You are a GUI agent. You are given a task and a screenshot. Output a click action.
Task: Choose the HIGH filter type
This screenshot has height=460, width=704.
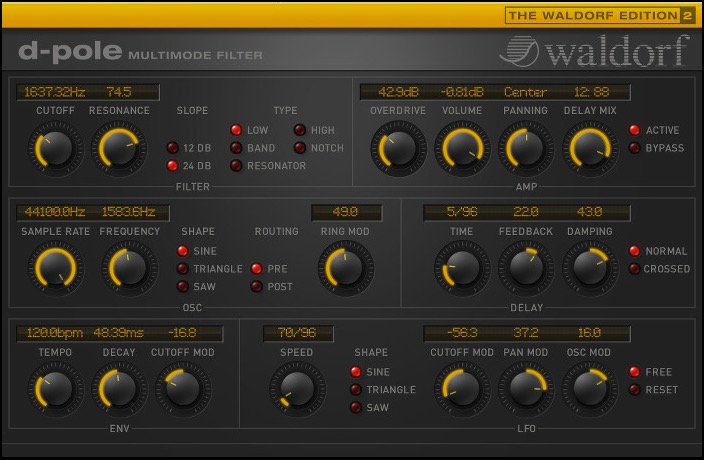point(300,130)
